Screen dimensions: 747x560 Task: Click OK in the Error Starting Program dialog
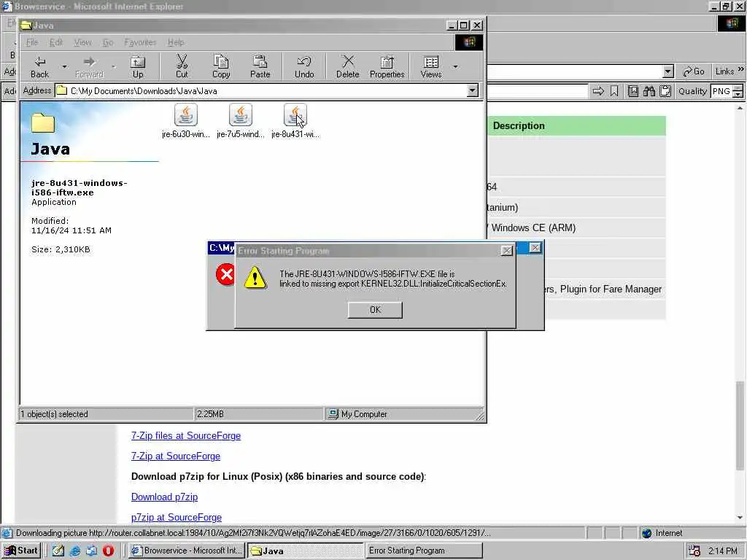tap(375, 310)
